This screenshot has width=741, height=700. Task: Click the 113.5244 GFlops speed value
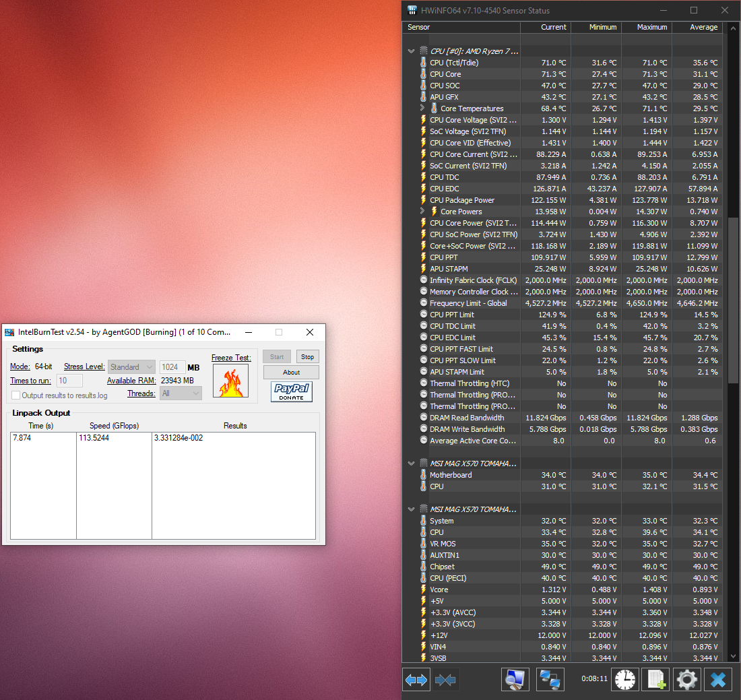click(94, 438)
